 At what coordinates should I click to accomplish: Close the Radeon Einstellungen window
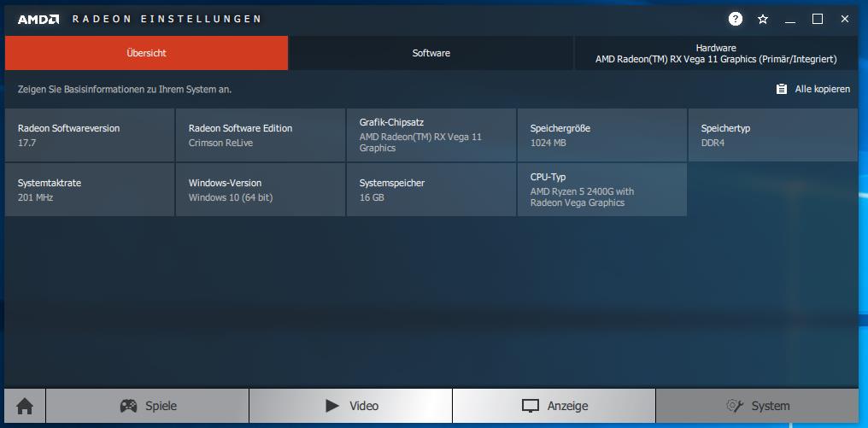click(845, 20)
